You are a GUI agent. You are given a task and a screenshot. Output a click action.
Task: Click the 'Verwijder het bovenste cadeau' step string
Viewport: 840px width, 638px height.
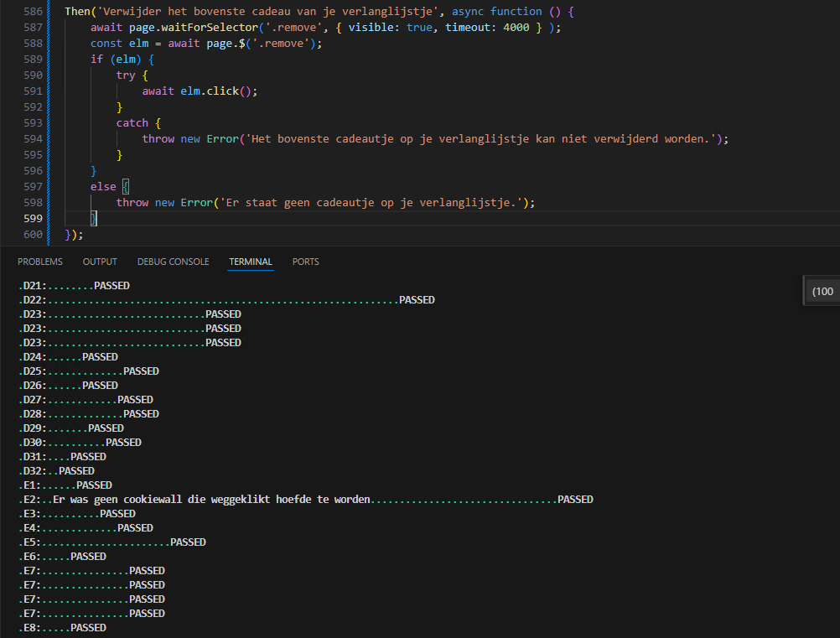pos(267,11)
